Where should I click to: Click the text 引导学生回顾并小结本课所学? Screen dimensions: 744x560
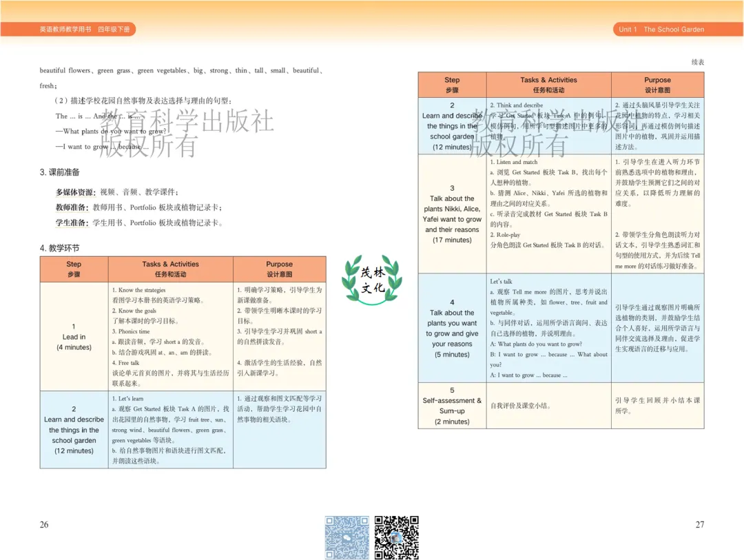(658, 406)
